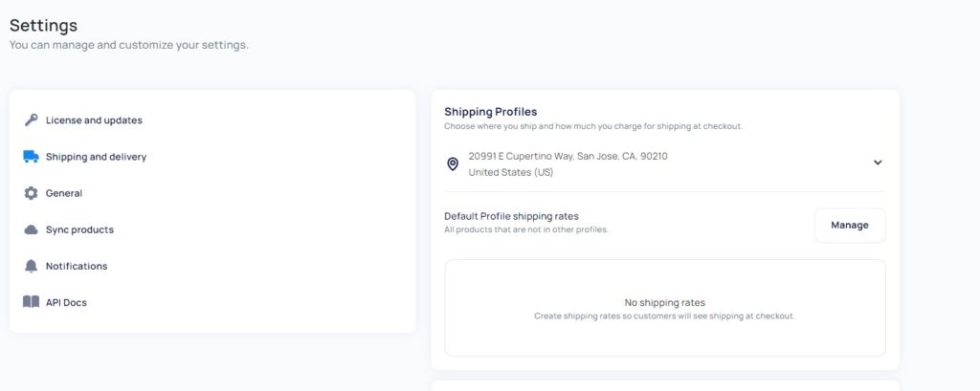Click the No shipping rates empty box
The width and height of the screenshot is (980, 391).
[x=664, y=308]
